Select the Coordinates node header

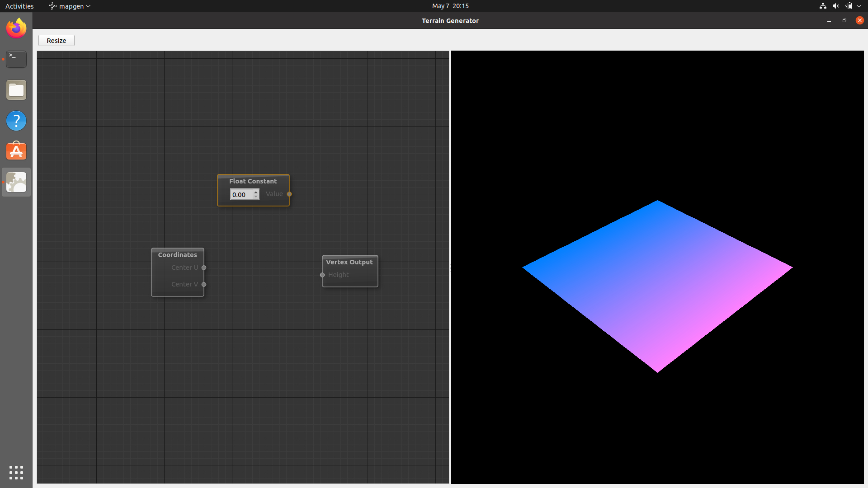(177, 254)
